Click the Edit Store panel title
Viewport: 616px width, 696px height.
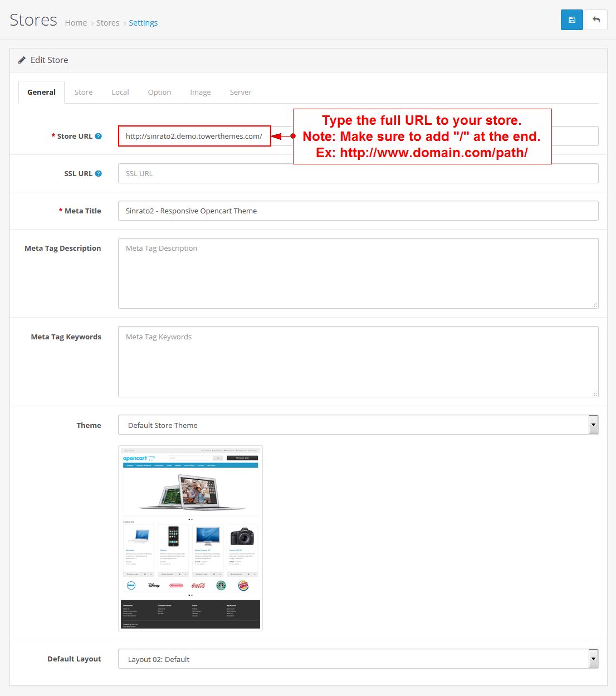[x=49, y=60]
